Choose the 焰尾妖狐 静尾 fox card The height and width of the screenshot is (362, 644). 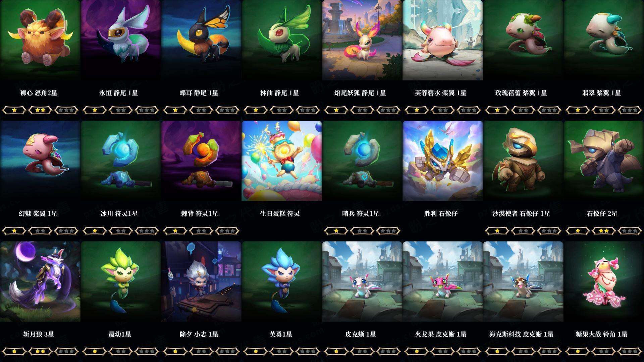coord(362,40)
